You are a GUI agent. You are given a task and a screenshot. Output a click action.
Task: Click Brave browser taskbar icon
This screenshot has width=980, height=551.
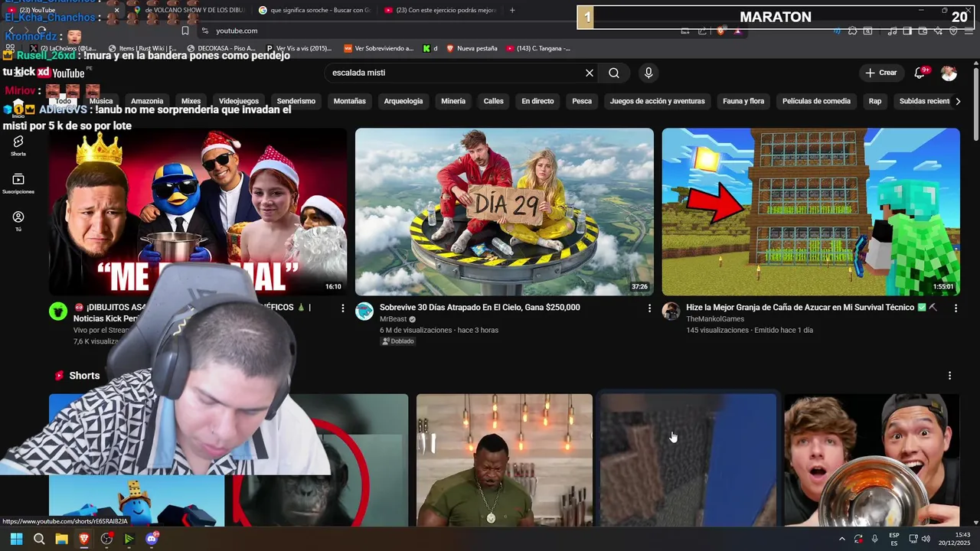84,539
